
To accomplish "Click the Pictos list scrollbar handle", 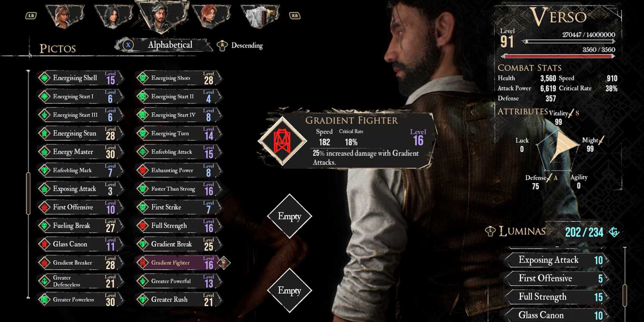I will pos(28,193).
